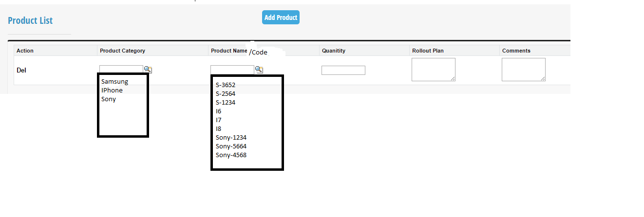Click the Product Name lookup magnifier icon
Viewport: 644px width, 217px height.
(259, 70)
